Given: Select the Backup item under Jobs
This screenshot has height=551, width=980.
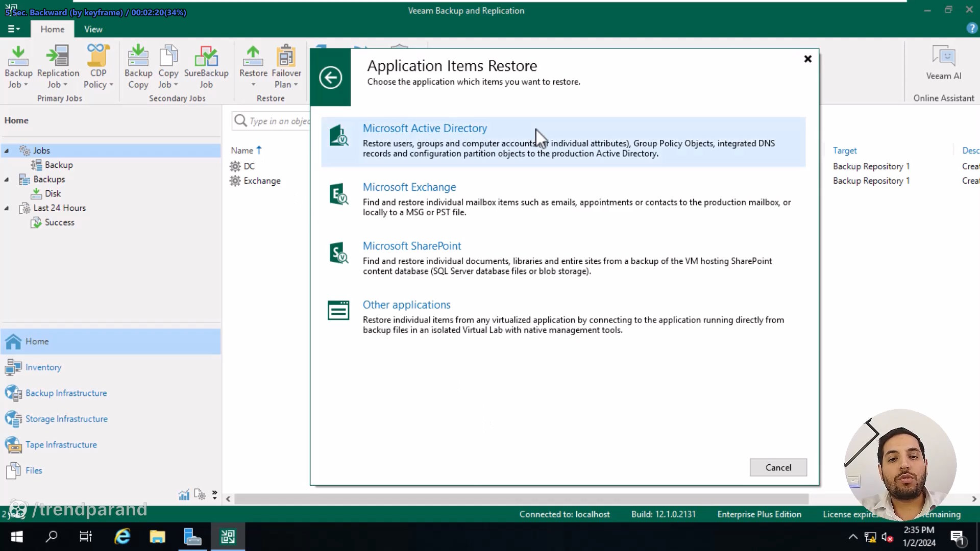Looking at the screenshot, I should tap(59, 165).
